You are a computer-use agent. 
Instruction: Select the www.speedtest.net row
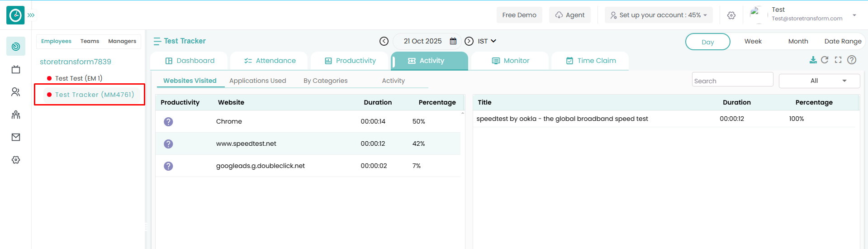point(308,144)
